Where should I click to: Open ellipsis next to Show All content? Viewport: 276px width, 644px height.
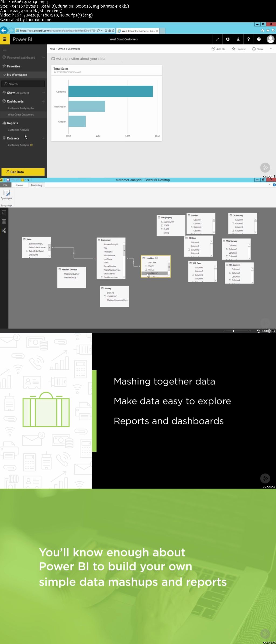43,93
